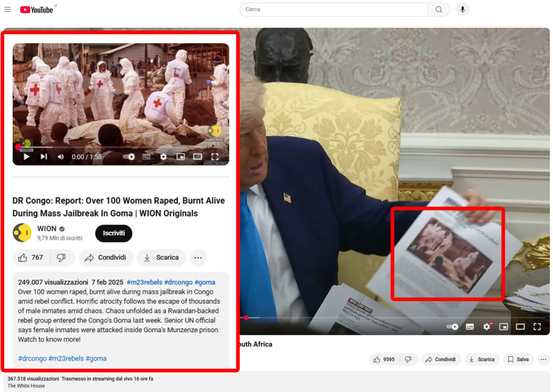Toggle autoplay switch in WION player
Screen dimensions: 553x392
click(129, 157)
